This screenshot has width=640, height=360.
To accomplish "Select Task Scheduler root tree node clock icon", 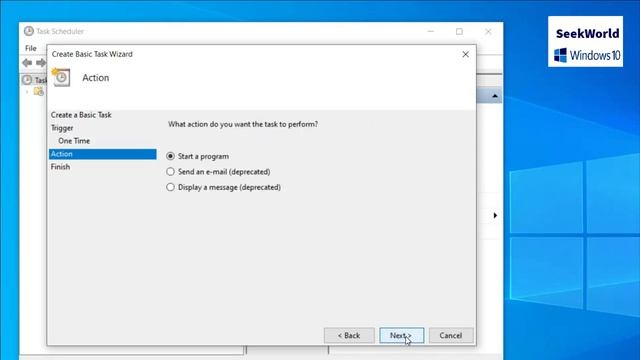I will click(x=27, y=80).
